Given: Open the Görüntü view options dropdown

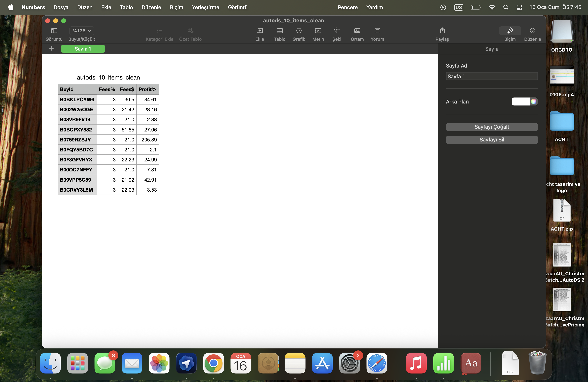Looking at the screenshot, I should (54, 31).
